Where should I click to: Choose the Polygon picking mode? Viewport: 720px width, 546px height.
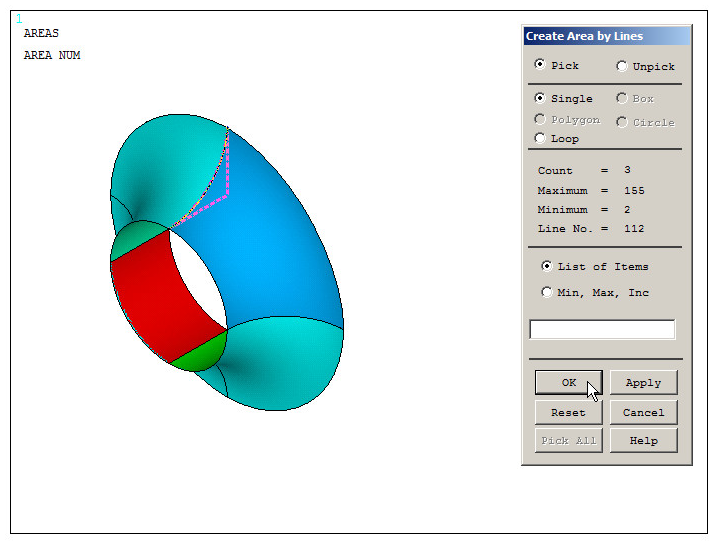540,119
